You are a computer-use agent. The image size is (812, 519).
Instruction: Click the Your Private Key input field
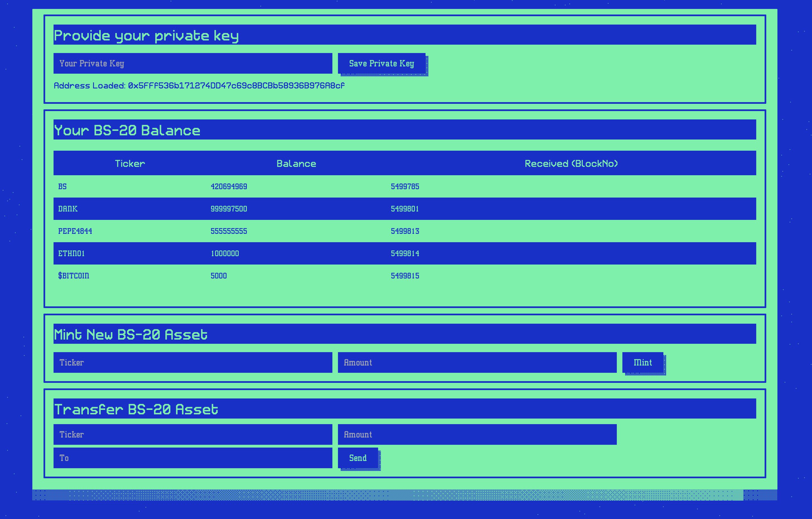(x=193, y=63)
